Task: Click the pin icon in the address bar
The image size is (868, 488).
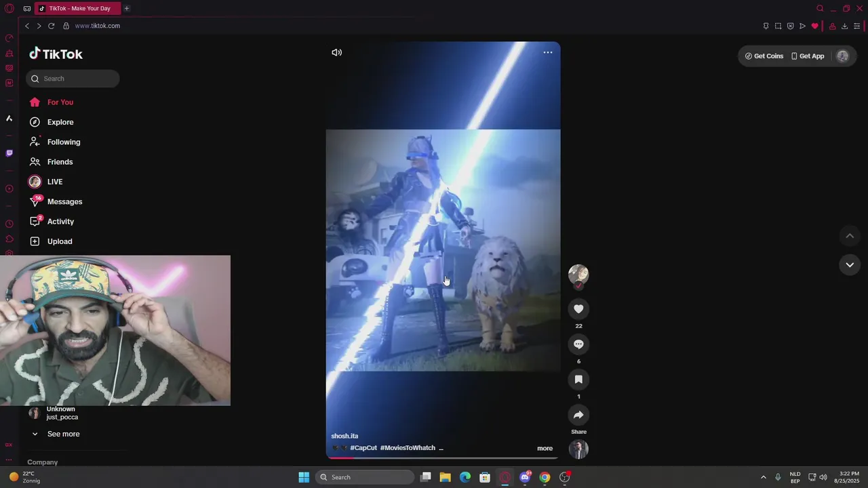Action: [766, 26]
